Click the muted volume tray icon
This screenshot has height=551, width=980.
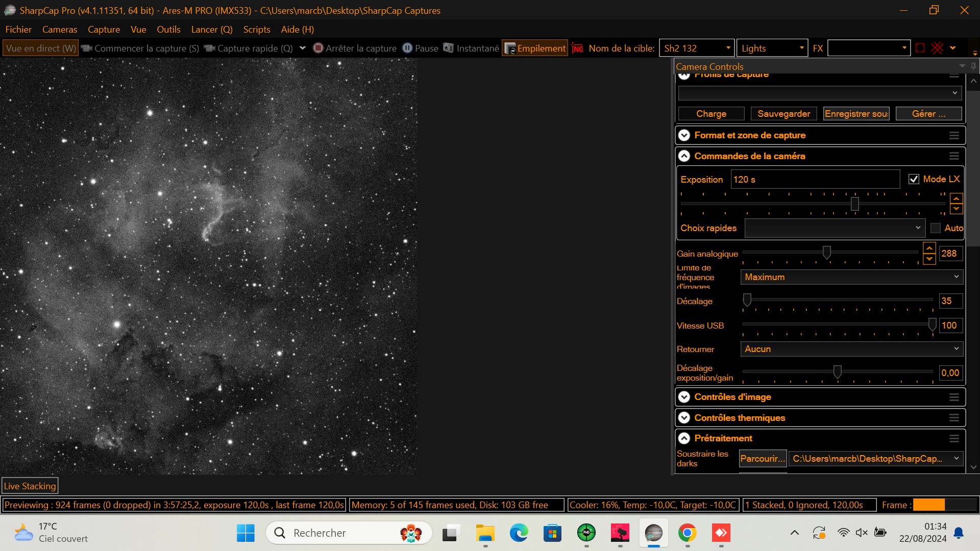coord(862,533)
